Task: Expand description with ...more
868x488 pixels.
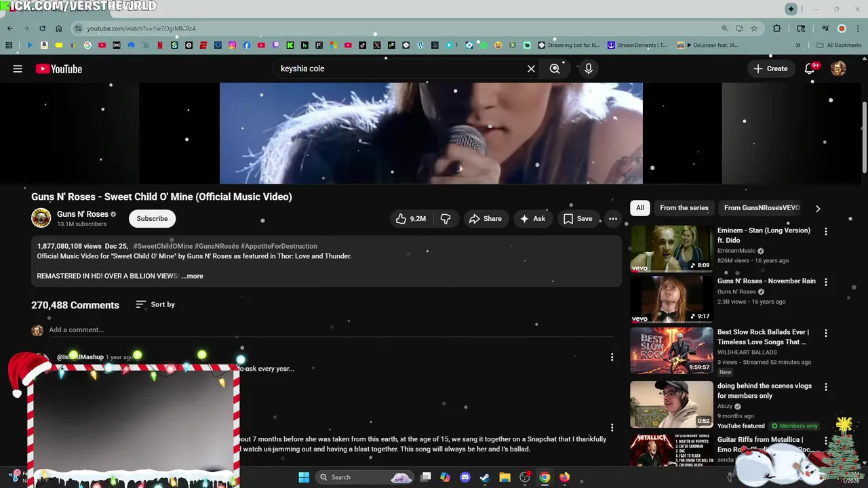Action: coord(192,276)
